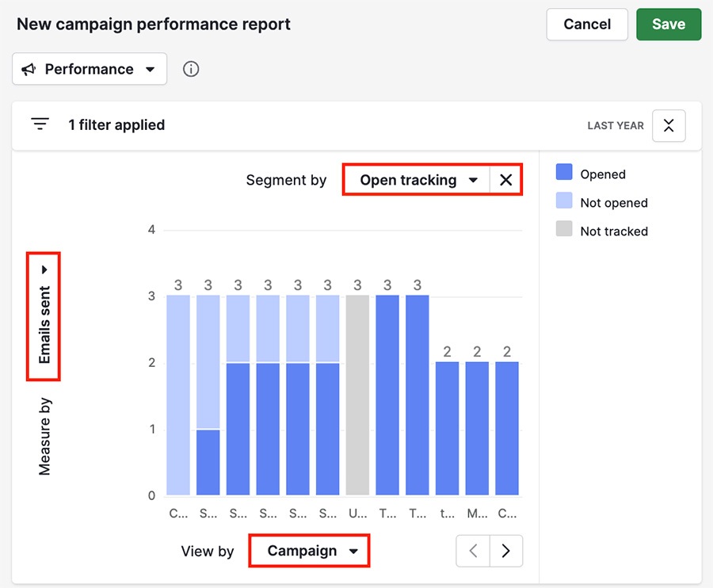713x588 pixels.
Task: Open the Performance report type dropdown
Action: point(89,69)
